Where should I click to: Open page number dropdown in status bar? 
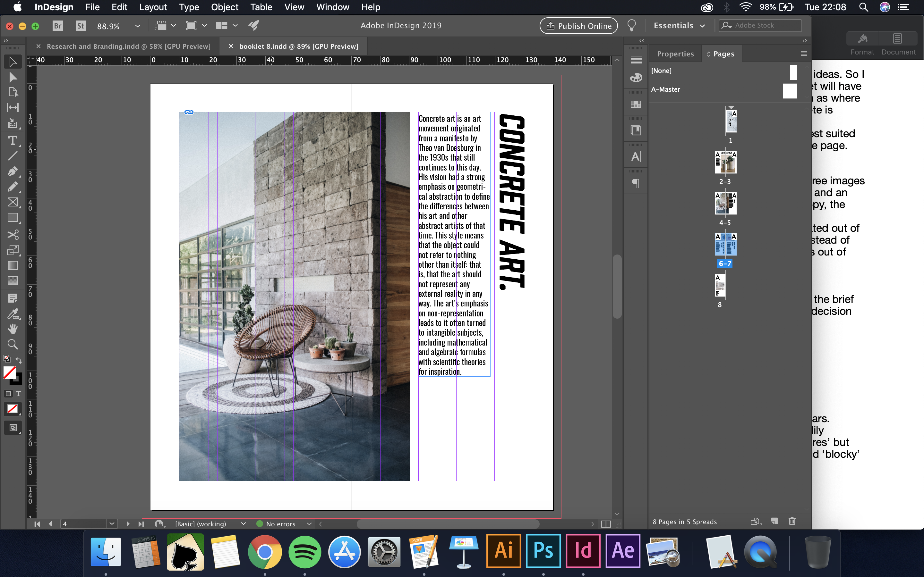click(x=112, y=523)
